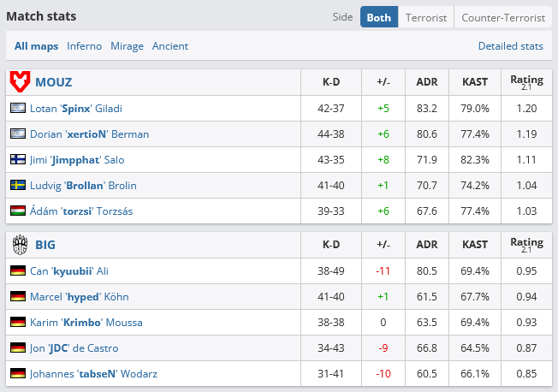Click Brollan's Sweden flag icon
Image resolution: width=558 pixels, height=392 pixels.
pos(17,186)
